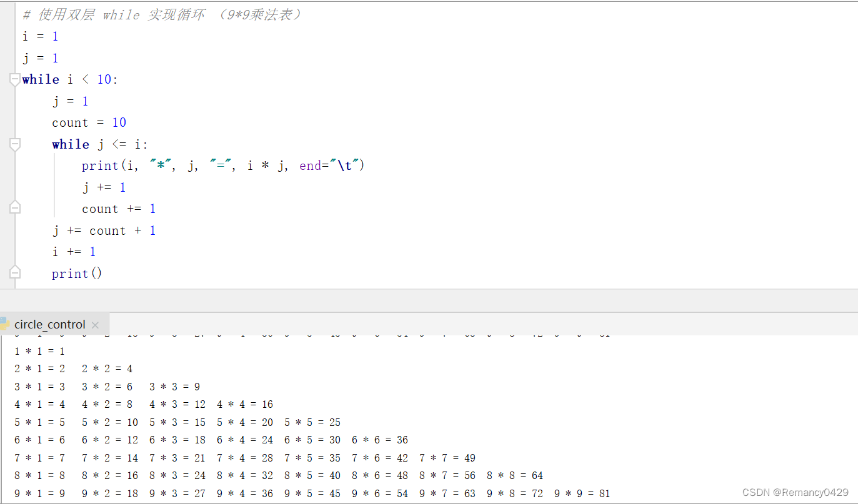The height and width of the screenshot is (504, 858).
Task: Click the comment line with '9*9乘法表'
Action: click(162, 14)
